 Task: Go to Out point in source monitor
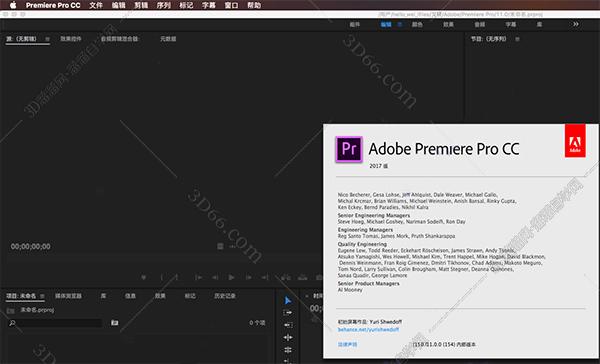(x=265, y=277)
